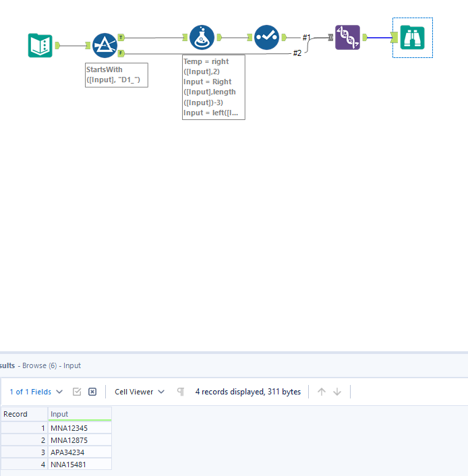Viewport: 468px width, 476px height.
Task: Select the Filter tool on canvas
Action: [x=105, y=46]
